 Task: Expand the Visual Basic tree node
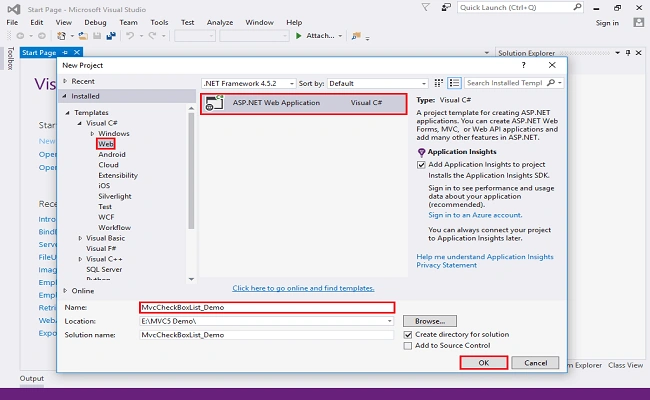[x=80, y=238]
